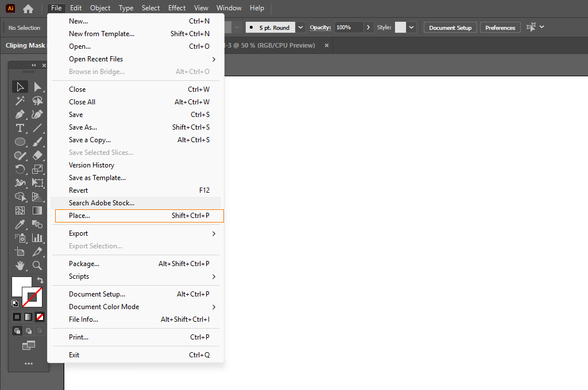The height and width of the screenshot is (390, 588).
Task: Expand the Export submenu
Action: pyautogui.click(x=214, y=234)
